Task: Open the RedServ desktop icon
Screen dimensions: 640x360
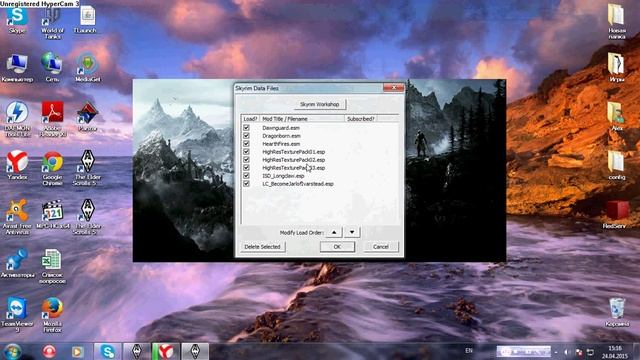Action: 616,214
